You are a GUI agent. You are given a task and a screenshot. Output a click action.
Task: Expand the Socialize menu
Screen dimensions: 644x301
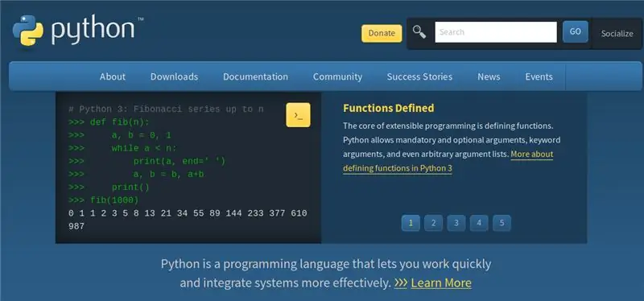(617, 34)
